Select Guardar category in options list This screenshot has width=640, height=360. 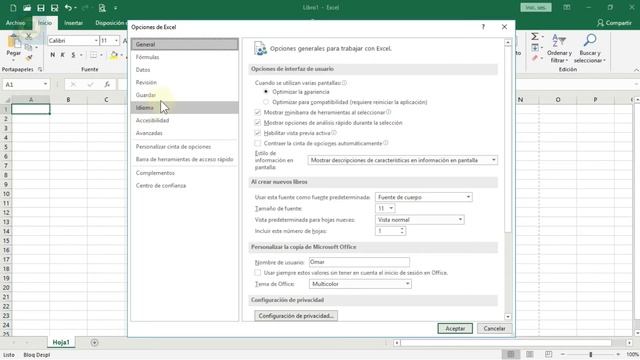184,95
